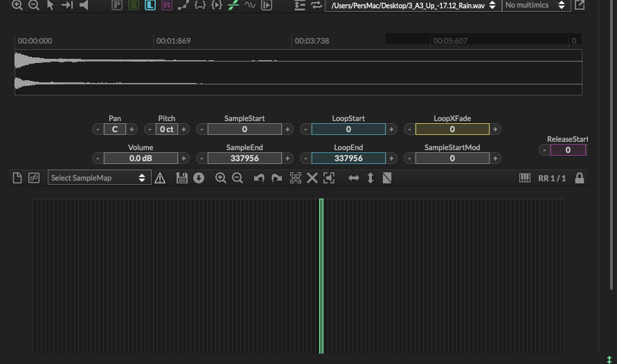Save sample map with floppy disk icon
The height and width of the screenshot is (364, 617).
[182, 178]
